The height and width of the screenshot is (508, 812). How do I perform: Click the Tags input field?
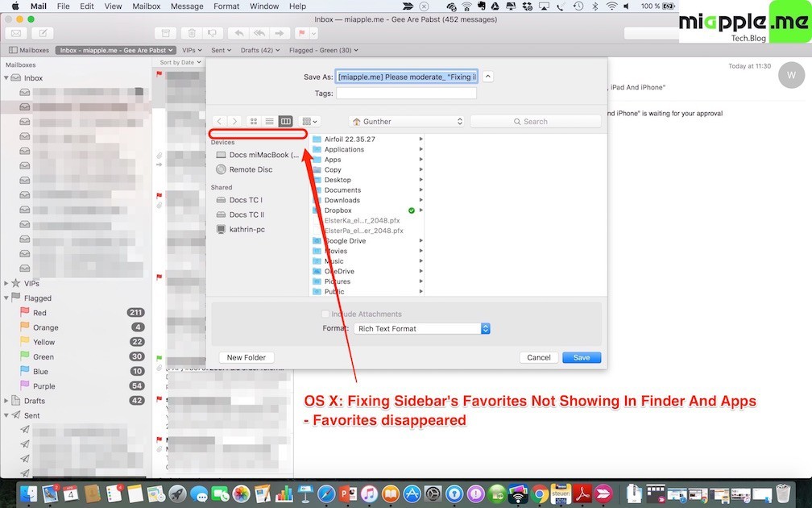click(x=407, y=94)
